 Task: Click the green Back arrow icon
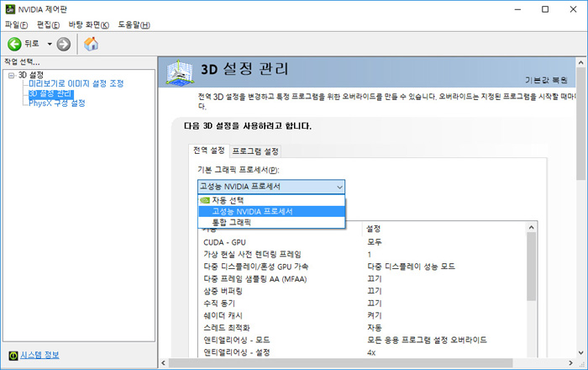(x=14, y=44)
